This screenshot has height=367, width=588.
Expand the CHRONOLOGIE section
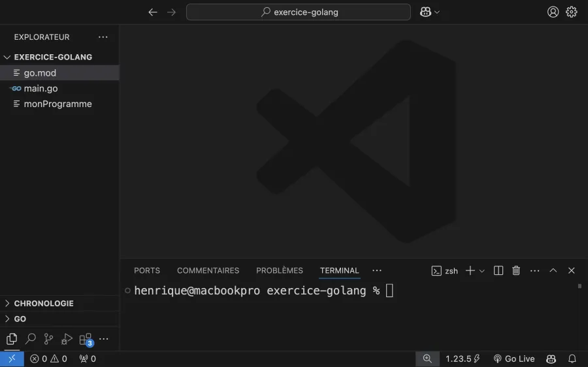pos(59,303)
